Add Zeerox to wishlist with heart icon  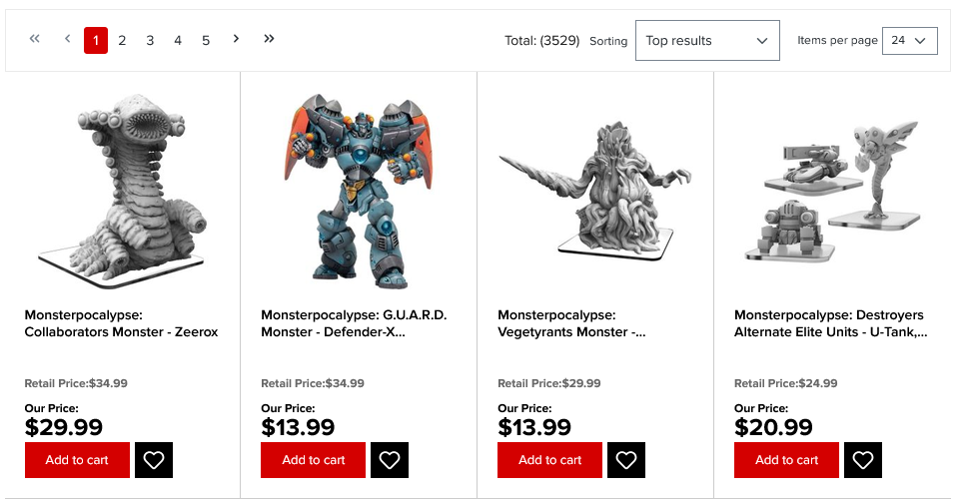pyautogui.click(x=154, y=460)
